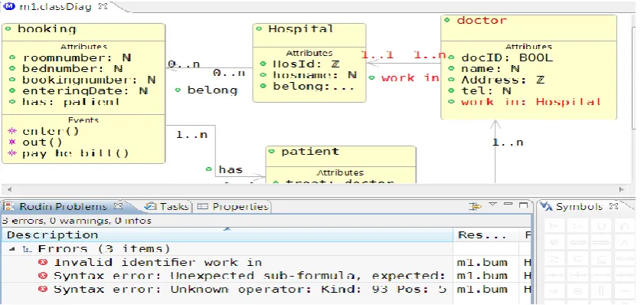
Task: Select the enter() event
Action: pyautogui.click(x=51, y=131)
